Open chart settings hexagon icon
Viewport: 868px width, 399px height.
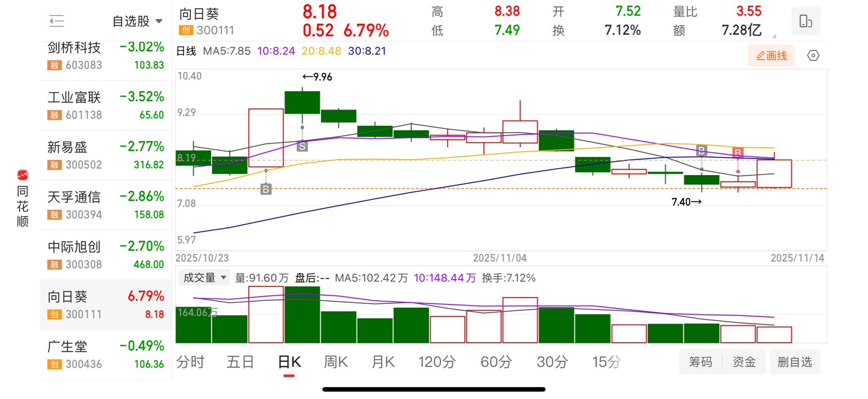(x=813, y=56)
